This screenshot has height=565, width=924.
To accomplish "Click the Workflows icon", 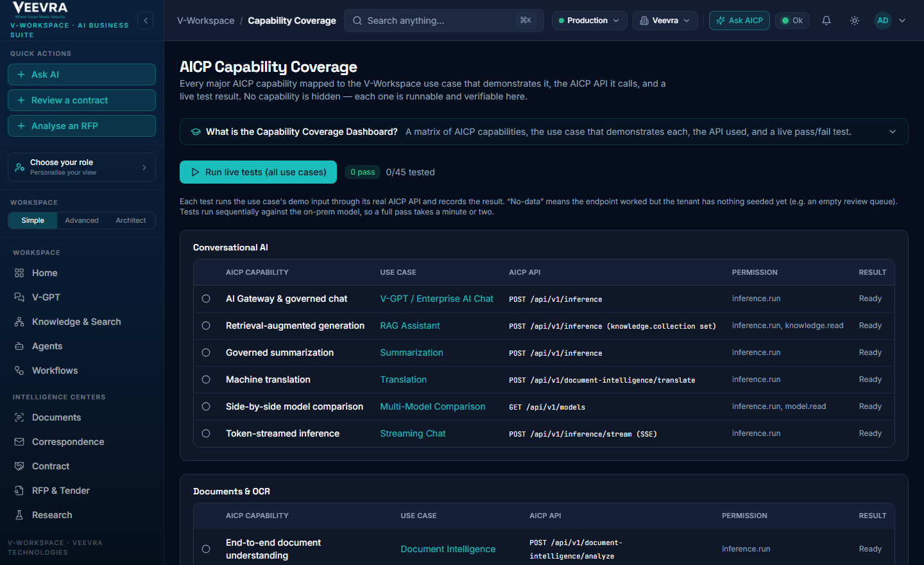I will 19,370.
